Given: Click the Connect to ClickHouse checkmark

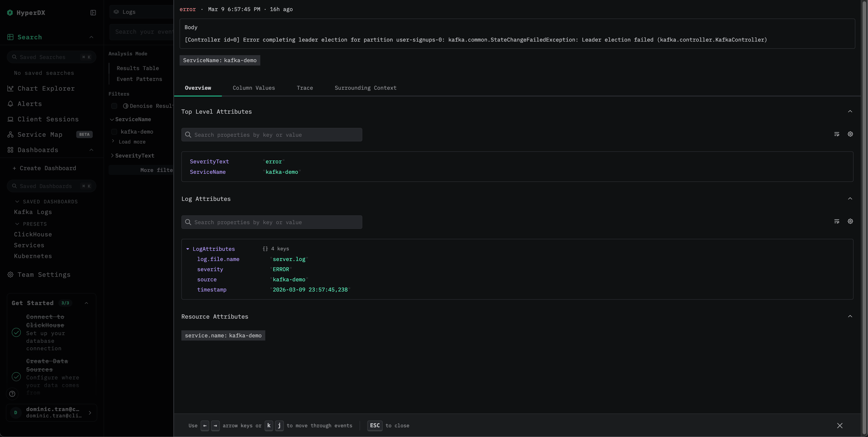Looking at the screenshot, I should [16, 333].
